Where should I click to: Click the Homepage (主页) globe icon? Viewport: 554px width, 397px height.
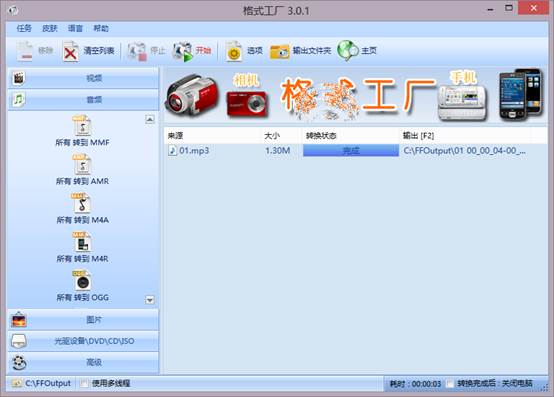pyautogui.click(x=348, y=51)
